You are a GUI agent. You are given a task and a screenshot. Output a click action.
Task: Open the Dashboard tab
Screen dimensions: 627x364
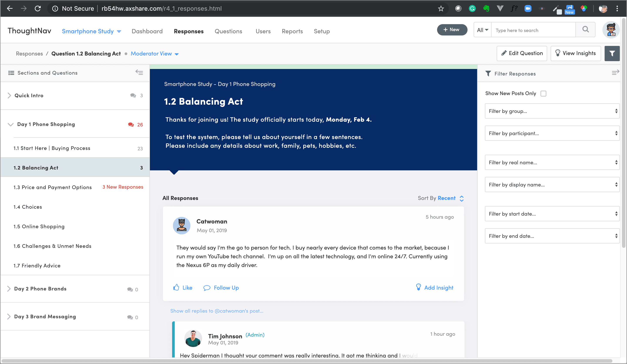tap(147, 31)
